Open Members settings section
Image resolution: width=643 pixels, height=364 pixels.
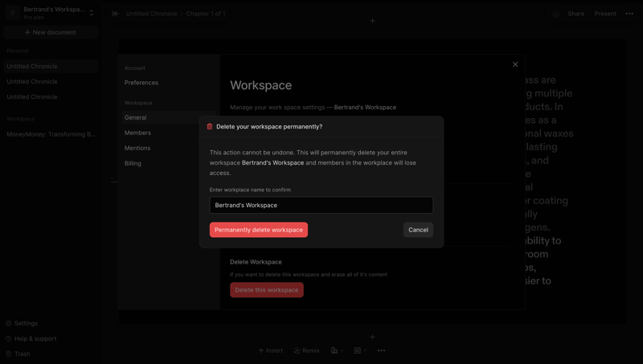pos(168,133)
